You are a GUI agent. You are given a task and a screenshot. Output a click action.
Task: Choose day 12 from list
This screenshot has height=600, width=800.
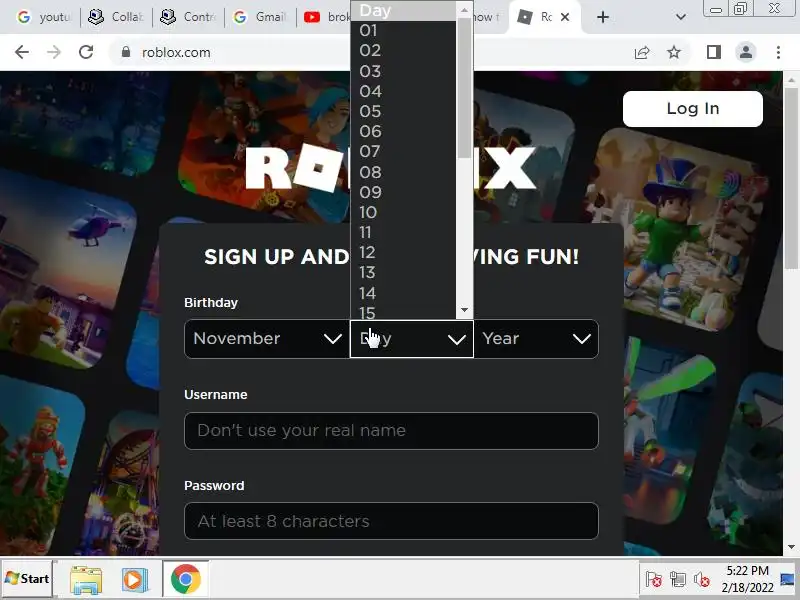coord(403,253)
